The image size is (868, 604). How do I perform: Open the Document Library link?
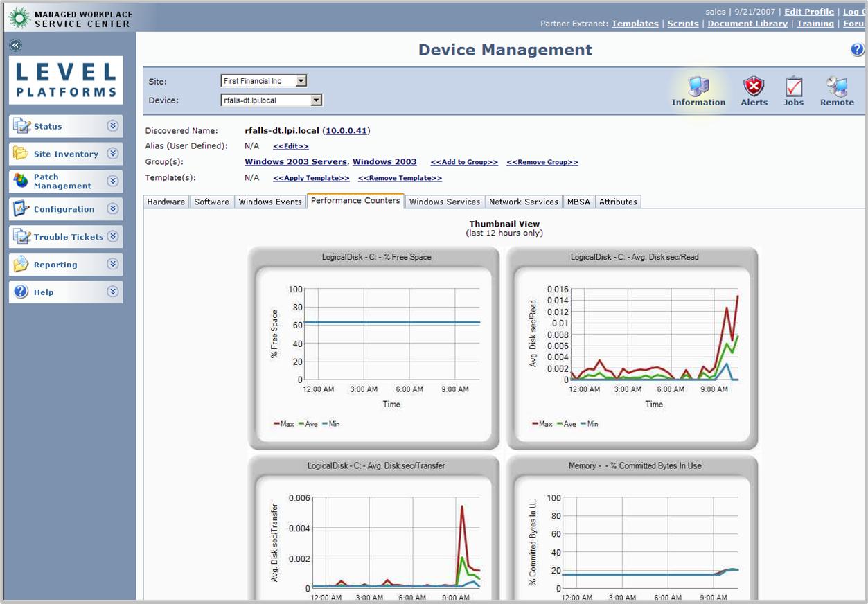pyautogui.click(x=747, y=24)
